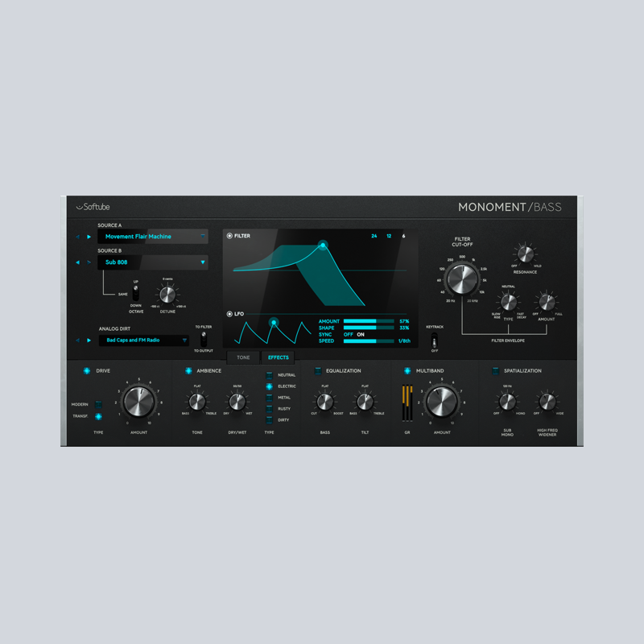Open the Source A dropdown menu
644x644 pixels.
203,237
